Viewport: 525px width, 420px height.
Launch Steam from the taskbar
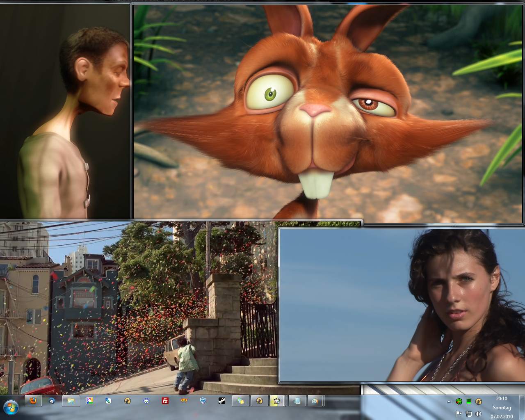coord(221,401)
